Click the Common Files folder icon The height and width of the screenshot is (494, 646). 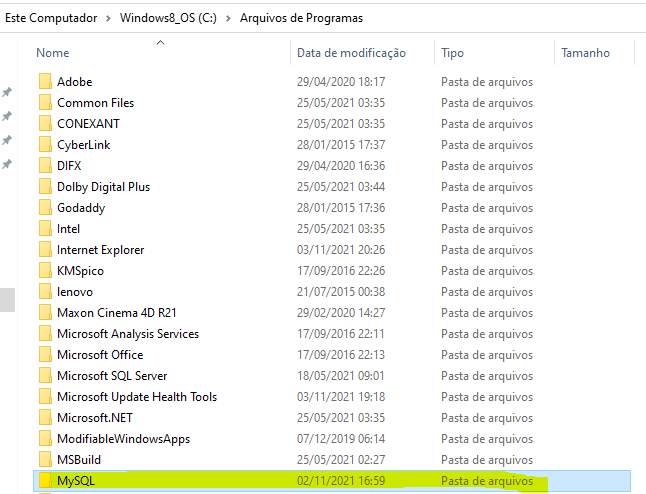pyautogui.click(x=45, y=103)
